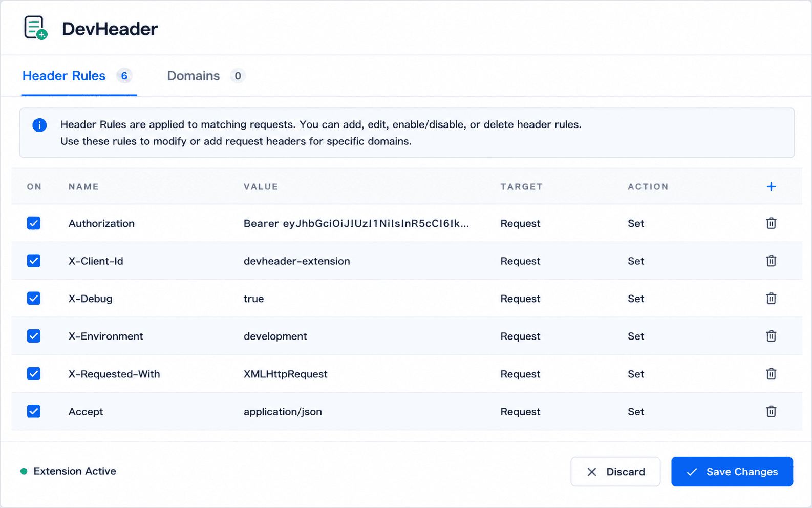The image size is (812, 508).
Task: Delete the X-Debug rule
Action: coord(771,299)
